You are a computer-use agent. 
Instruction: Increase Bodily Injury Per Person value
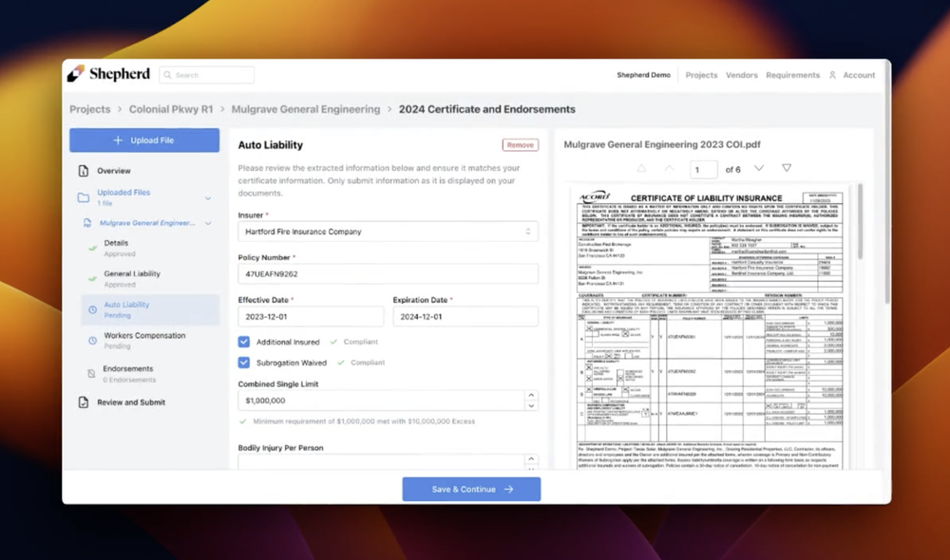(531, 458)
